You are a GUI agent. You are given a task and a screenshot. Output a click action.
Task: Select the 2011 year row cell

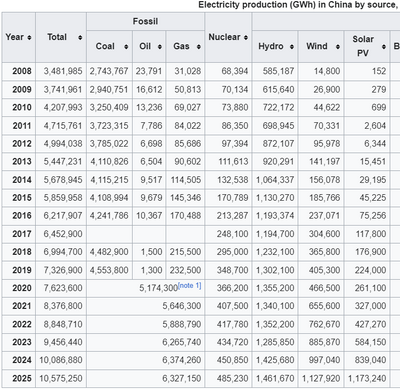coord(19,126)
